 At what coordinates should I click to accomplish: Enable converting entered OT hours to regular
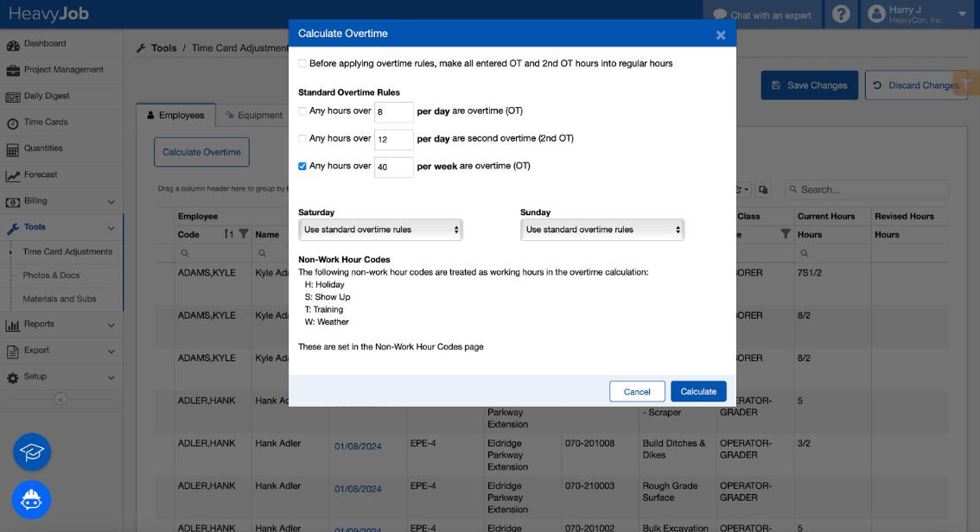[302, 64]
